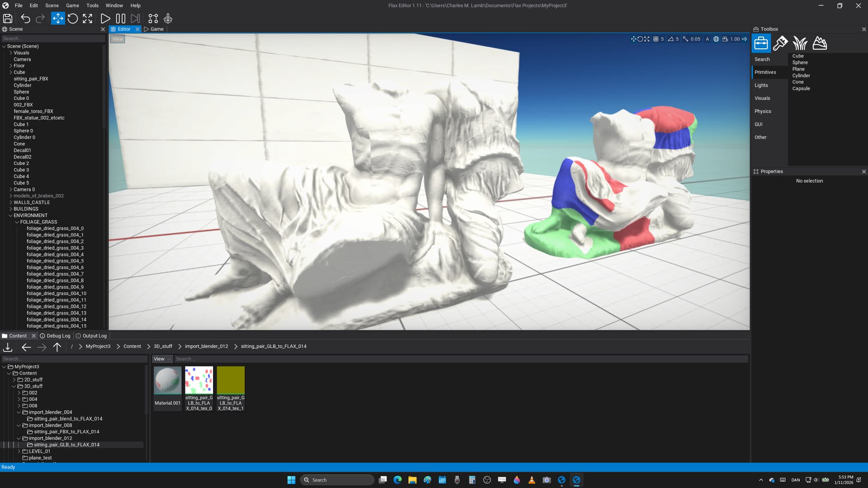Click the Import content download icon
The height and width of the screenshot is (488, 868).
click(x=8, y=347)
